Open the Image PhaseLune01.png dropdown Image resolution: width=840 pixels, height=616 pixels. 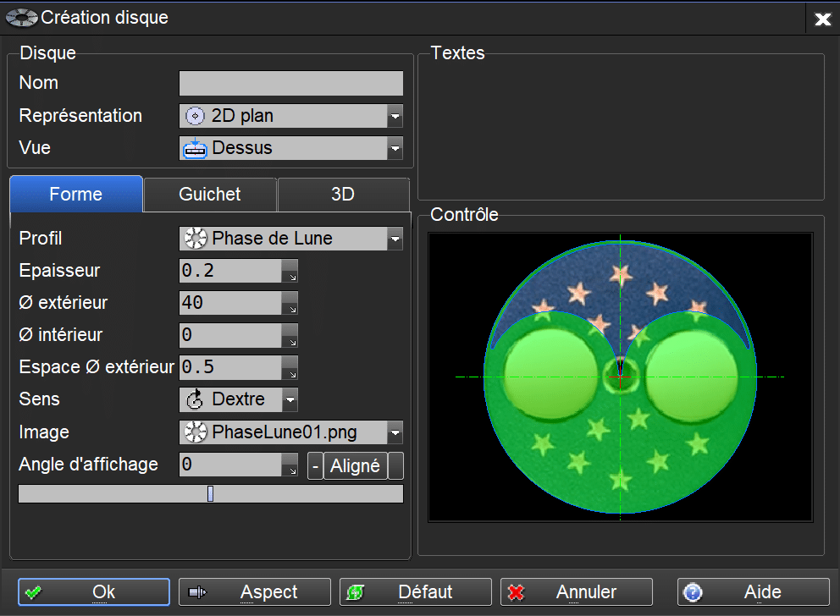(x=395, y=433)
